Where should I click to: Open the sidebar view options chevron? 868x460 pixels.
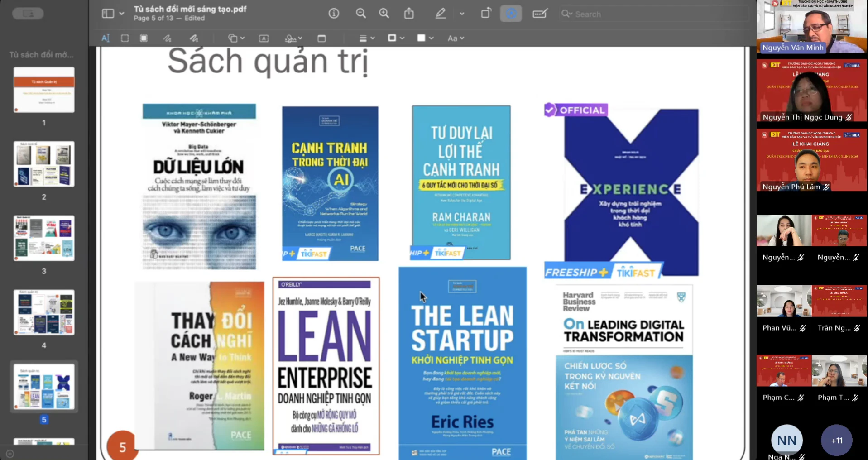[x=122, y=14]
